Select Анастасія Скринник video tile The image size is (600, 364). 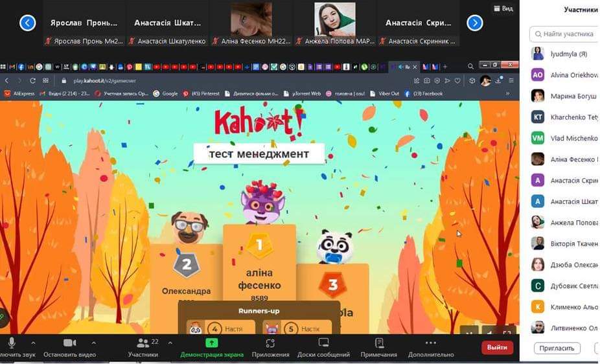tap(419, 23)
